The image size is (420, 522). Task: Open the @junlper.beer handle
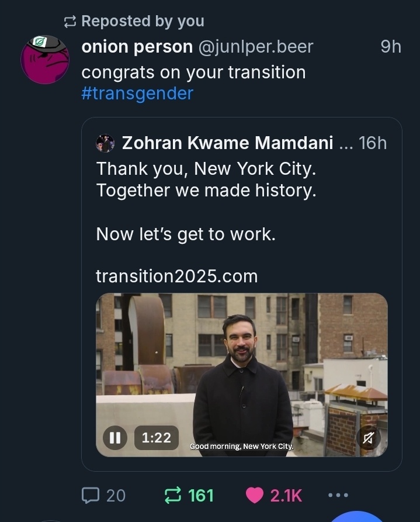(x=256, y=47)
